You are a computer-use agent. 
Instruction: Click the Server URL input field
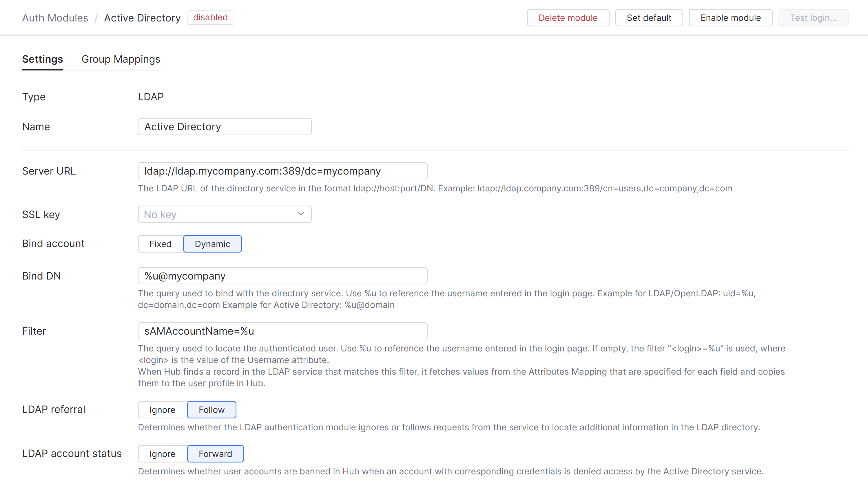pos(282,171)
